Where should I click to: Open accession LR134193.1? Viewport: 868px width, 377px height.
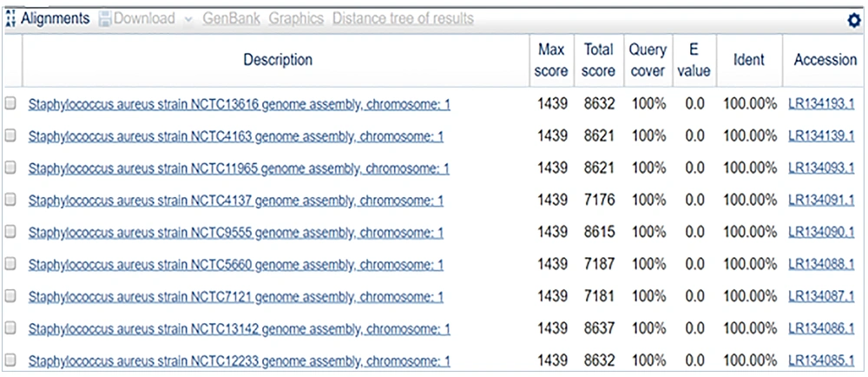point(821,104)
